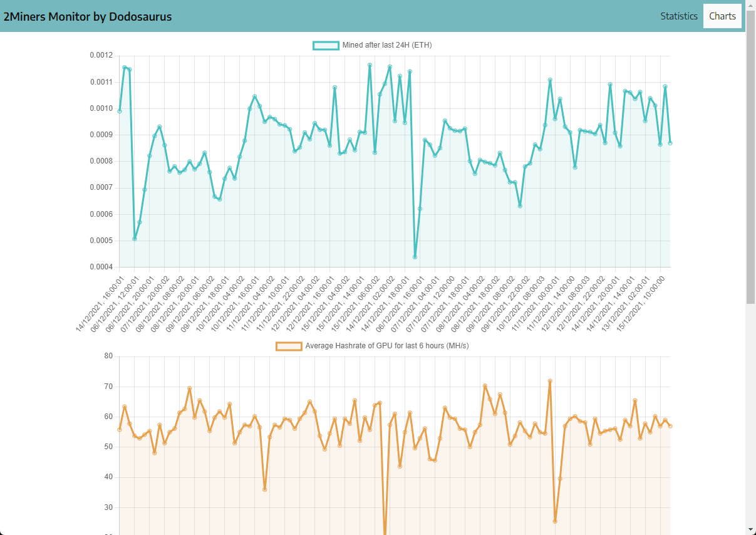756x535 pixels.
Task: Click the last data point of the Hashrate chart
Action: pyautogui.click(x=670, y=426)
